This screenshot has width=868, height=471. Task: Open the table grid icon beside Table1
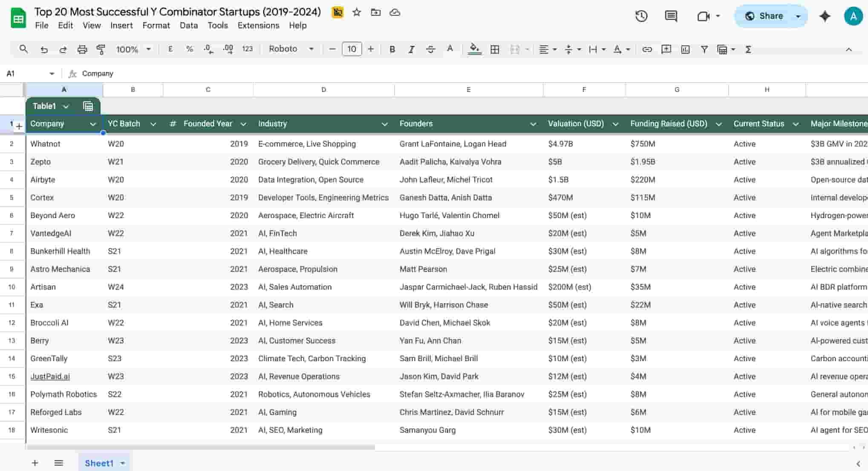coord(88,106)
